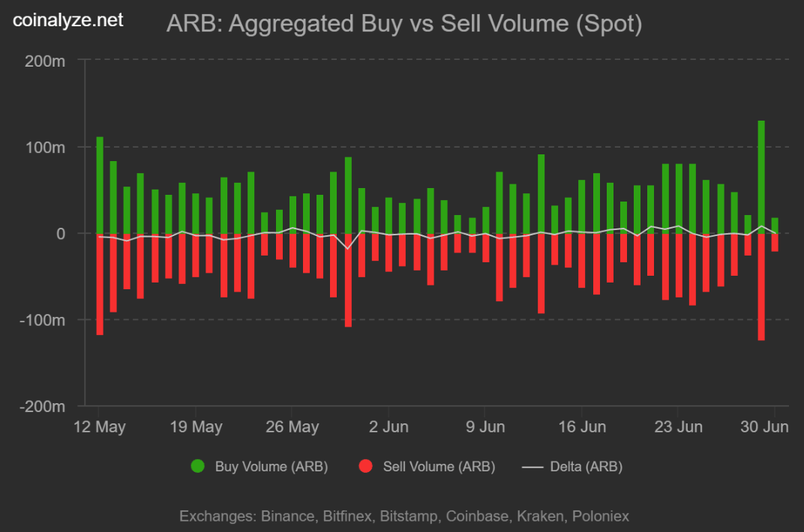This screenshot has width=804, height=532.
Task: Open the coinalyze.net watermark link
Action: click(67, 20)
